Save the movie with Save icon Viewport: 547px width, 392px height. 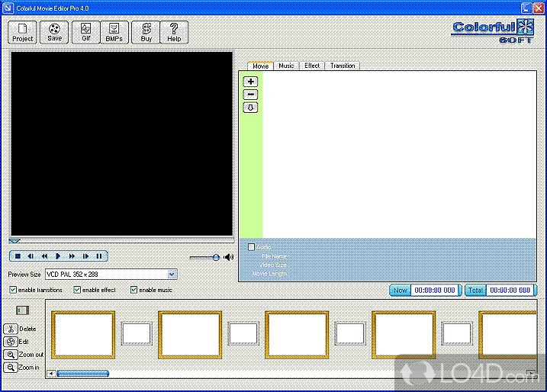tap(54, 32)
